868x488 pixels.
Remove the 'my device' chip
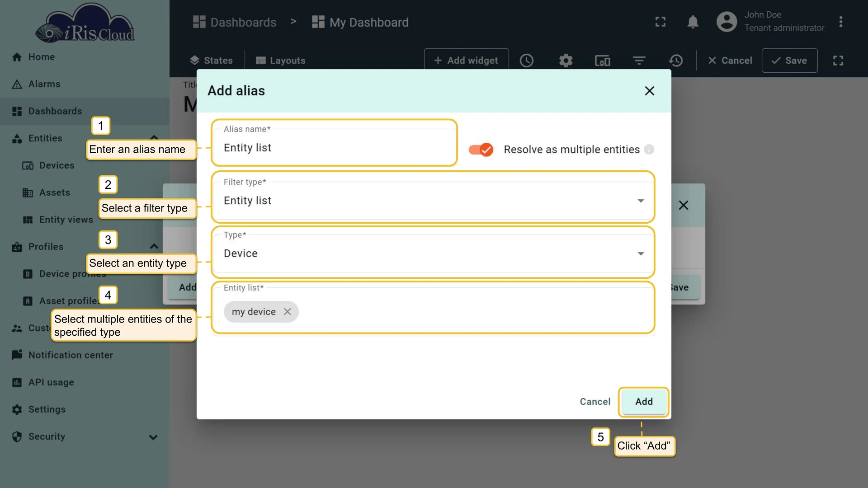pos(287,312)
